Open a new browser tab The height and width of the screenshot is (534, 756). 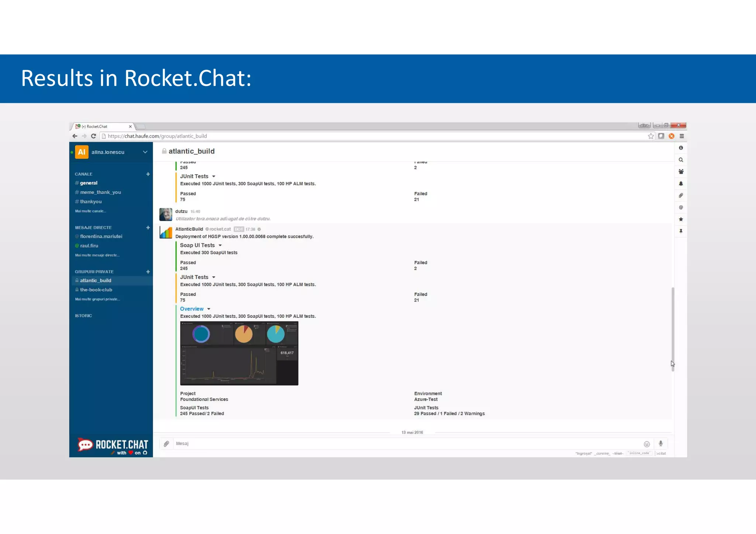141,127
